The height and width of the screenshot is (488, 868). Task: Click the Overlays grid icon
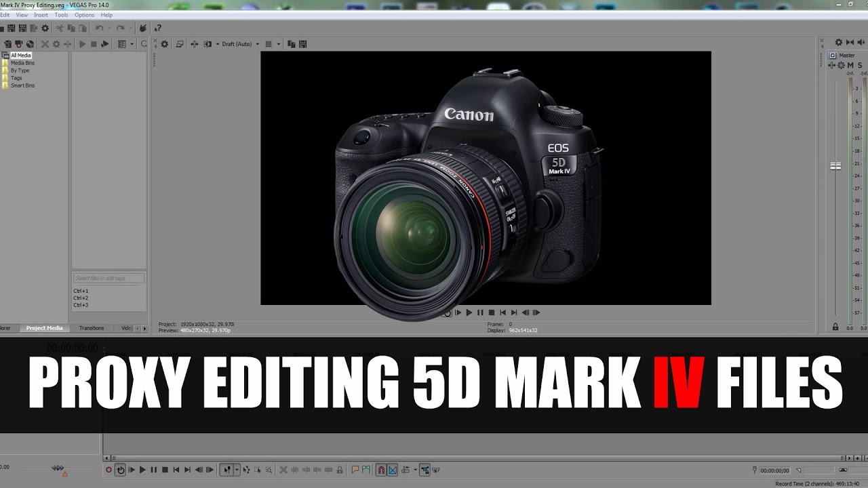coord(268,44)
